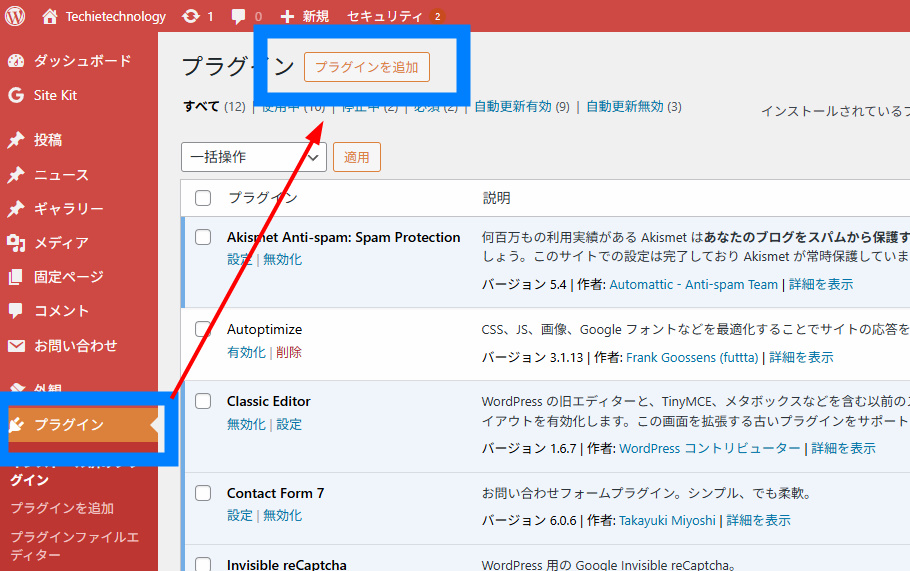
Task: Click 無効化 under Contact Form 7
Action: pos(283,515)
